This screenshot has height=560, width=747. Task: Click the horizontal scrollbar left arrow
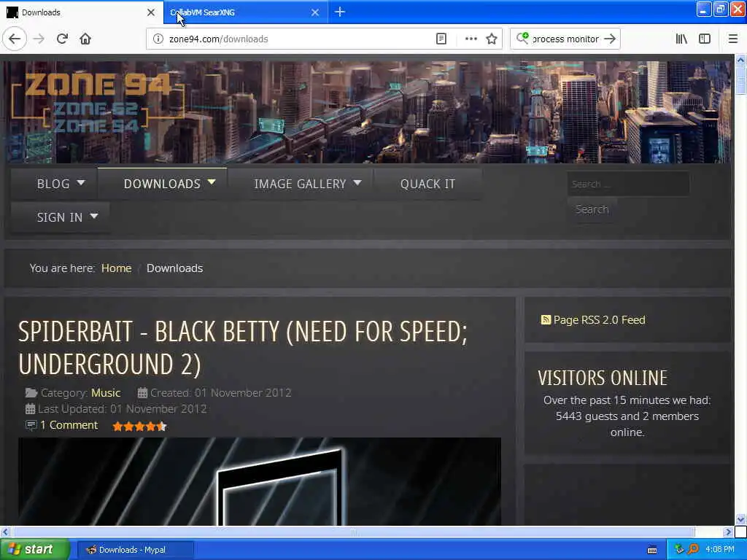[x=5, y=532]
